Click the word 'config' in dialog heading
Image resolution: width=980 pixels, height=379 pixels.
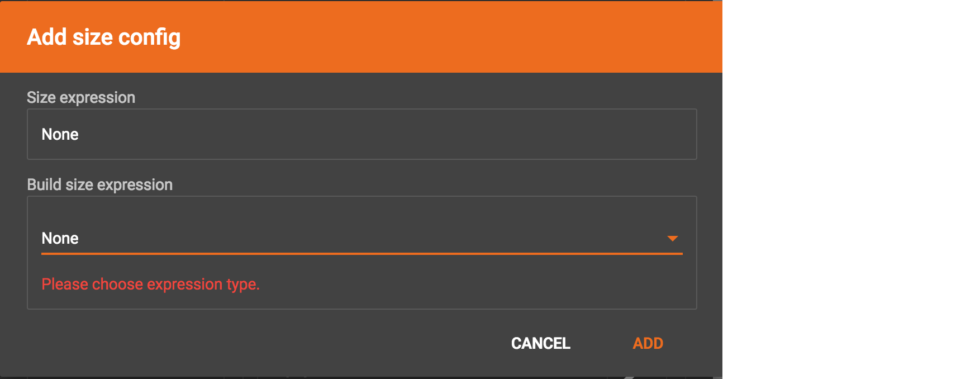(149, 37)
